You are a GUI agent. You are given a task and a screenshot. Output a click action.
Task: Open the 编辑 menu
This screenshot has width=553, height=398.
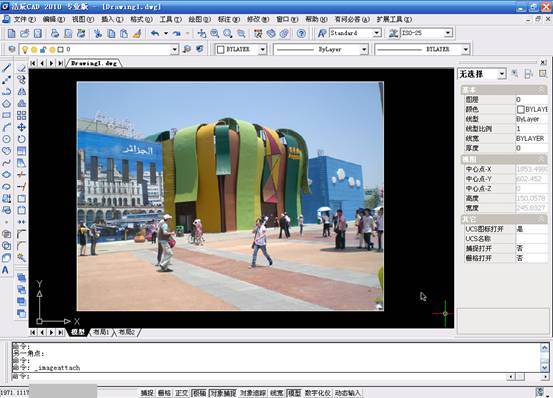[x=53, y=19]
